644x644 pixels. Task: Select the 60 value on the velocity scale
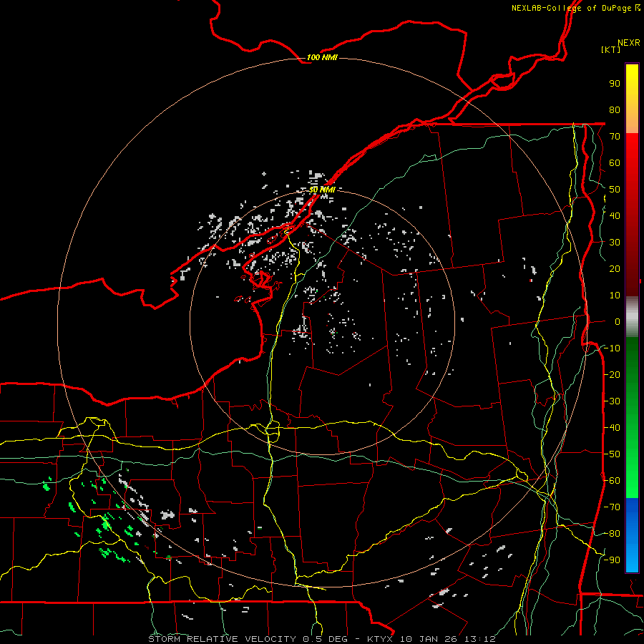pyautogui.click(x=615, y=162)
